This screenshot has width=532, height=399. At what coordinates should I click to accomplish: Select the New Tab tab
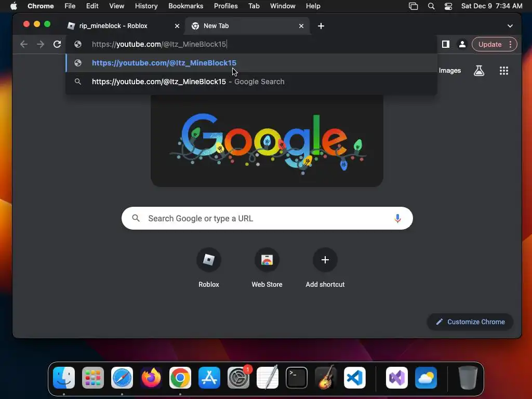[x=247, y=26]
